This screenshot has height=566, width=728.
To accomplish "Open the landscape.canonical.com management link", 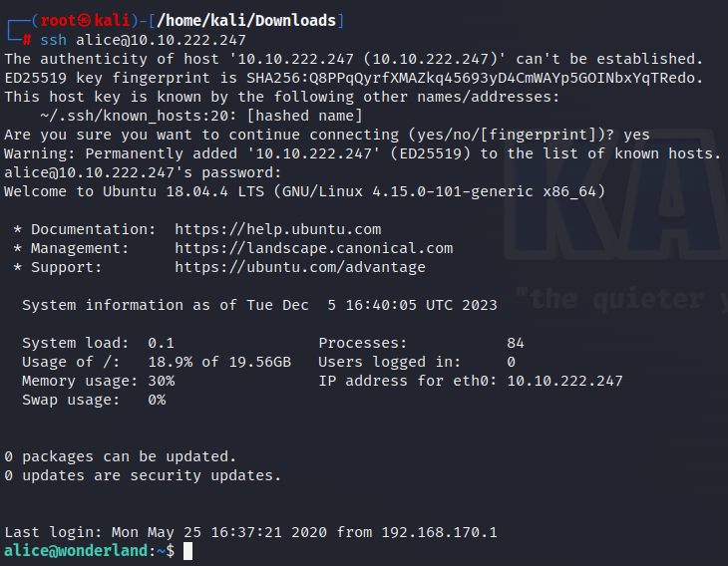I will tap(313, 248).
